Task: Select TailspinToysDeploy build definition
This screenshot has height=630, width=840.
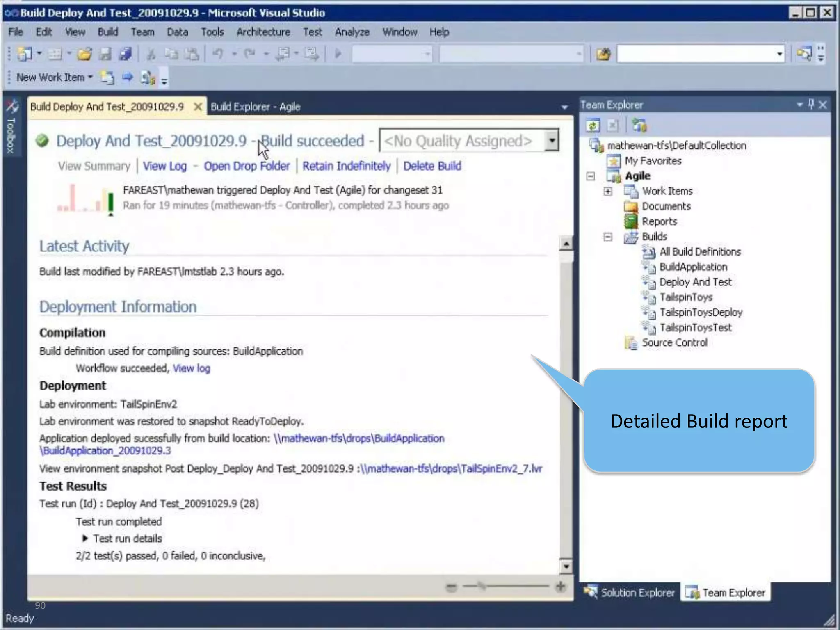Action: coord(701,313)
